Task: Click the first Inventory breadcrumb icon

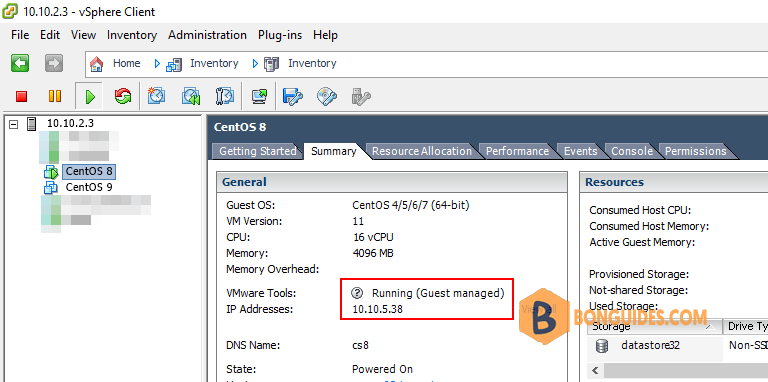Action: pos(174,64)
